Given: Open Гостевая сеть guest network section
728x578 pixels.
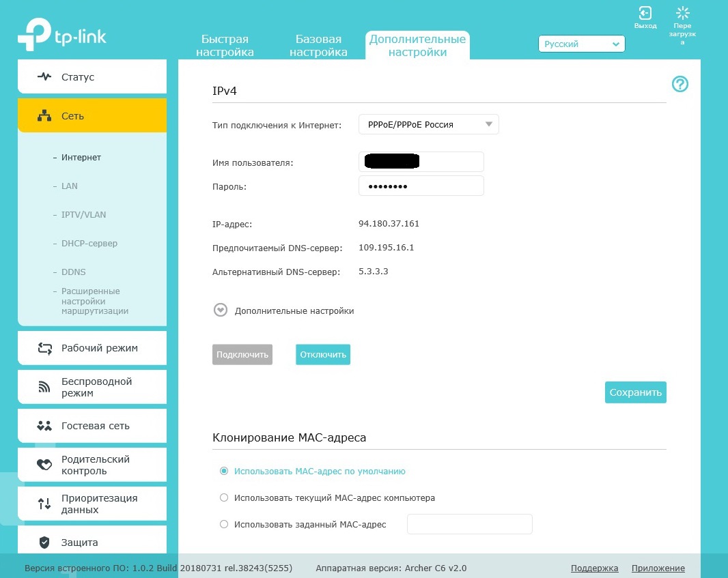Looking at the screenshot, I should click(92, 426).
